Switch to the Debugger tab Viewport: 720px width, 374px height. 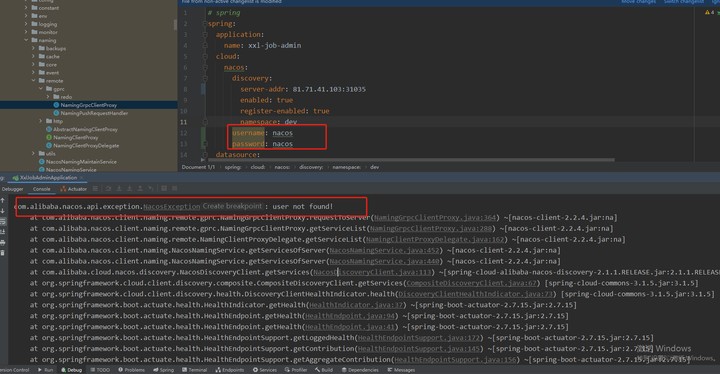(x=12, y=189)
